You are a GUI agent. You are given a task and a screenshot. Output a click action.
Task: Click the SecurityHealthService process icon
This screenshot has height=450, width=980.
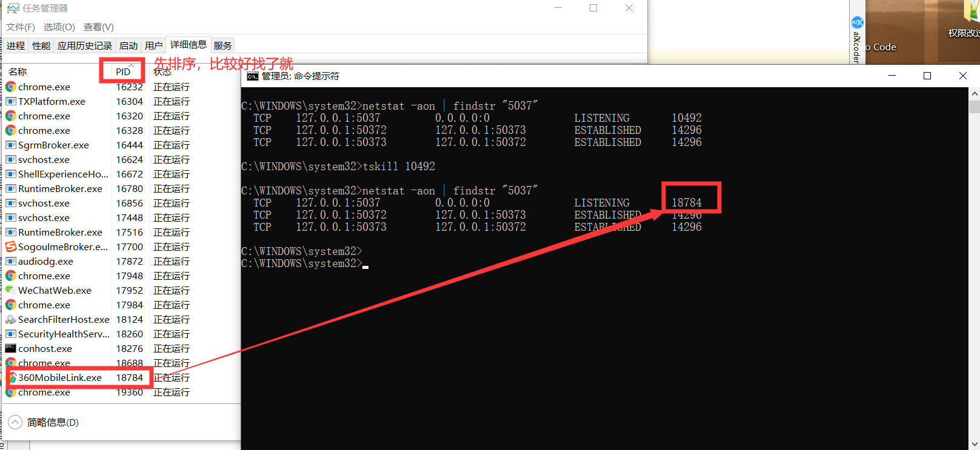tap(11, 334)
